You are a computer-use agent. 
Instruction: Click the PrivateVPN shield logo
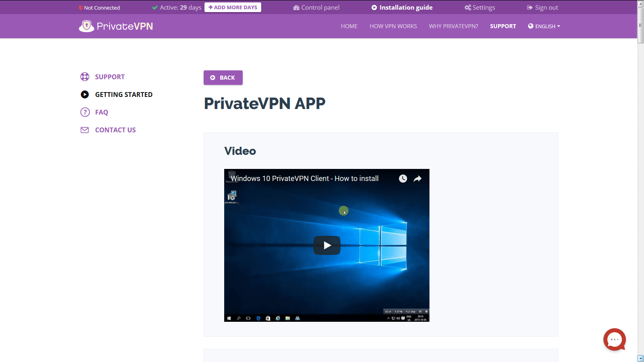click(x=86, y=26)
